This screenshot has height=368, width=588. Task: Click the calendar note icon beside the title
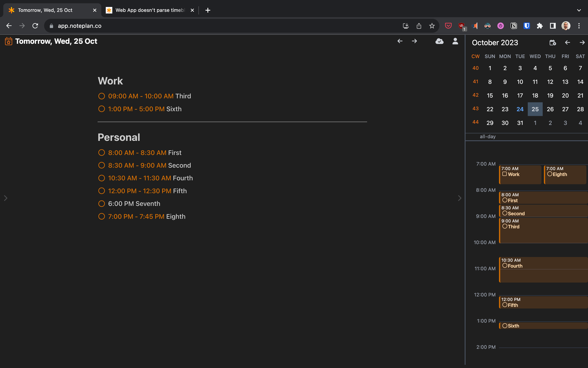(9, 41)
